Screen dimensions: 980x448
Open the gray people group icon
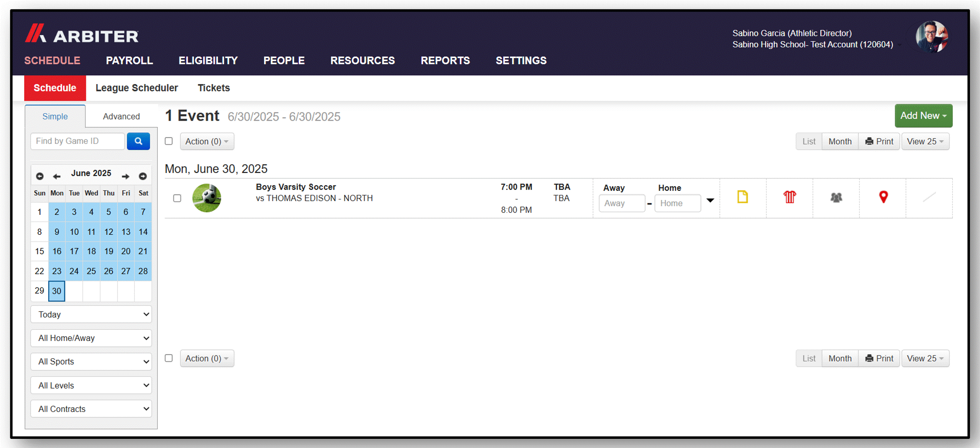836,197
